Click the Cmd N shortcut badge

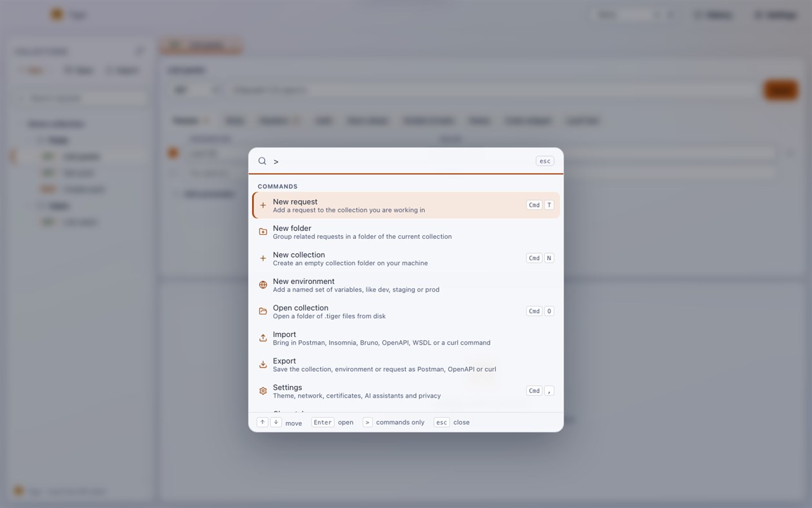point(540,258)
